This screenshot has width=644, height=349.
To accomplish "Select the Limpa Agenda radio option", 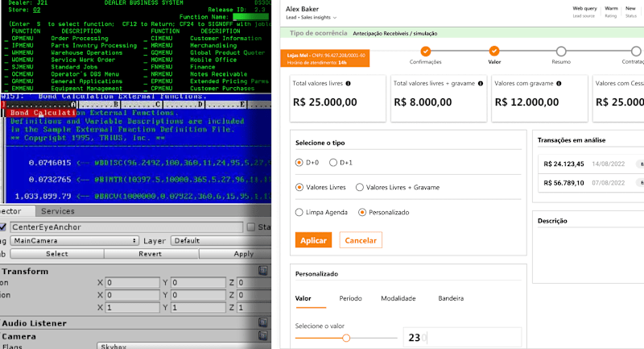I will tap(299, 213).
